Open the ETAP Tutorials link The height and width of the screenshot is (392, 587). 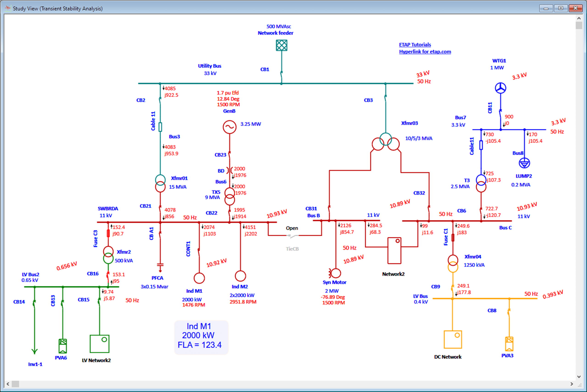point(415,44)
